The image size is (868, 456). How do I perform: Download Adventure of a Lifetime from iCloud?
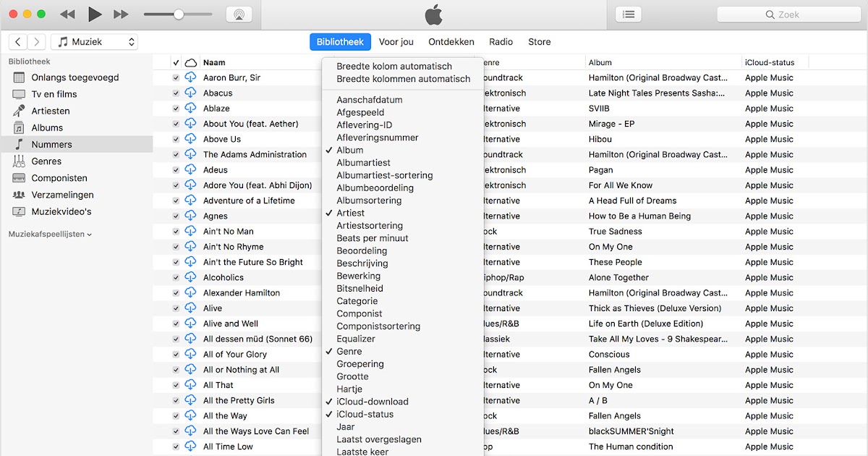pyautogui.click(x=191, y=200)
